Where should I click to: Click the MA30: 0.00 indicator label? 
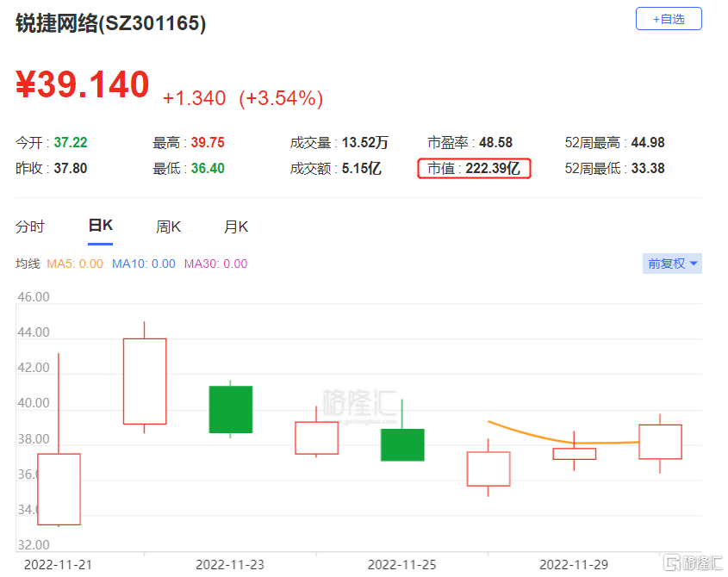coord(216,264)
